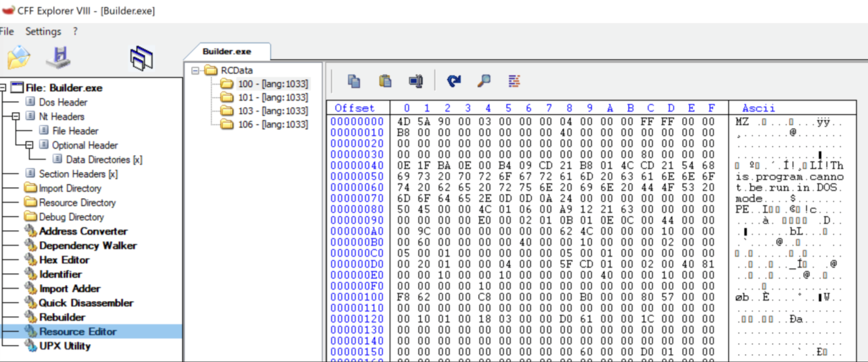Select resource 101 - [lang:1033]
This screenshot has height=362, width=868.
tap(273, 97)
